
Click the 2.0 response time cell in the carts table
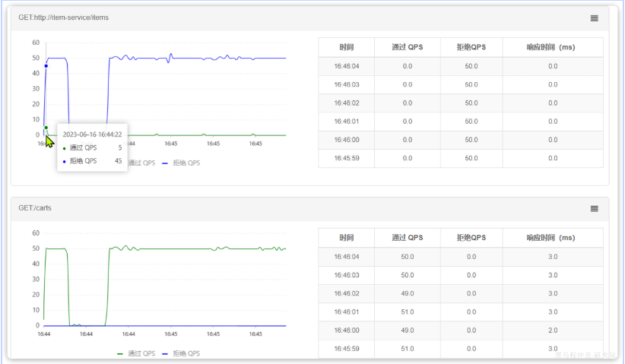point(552,330)
